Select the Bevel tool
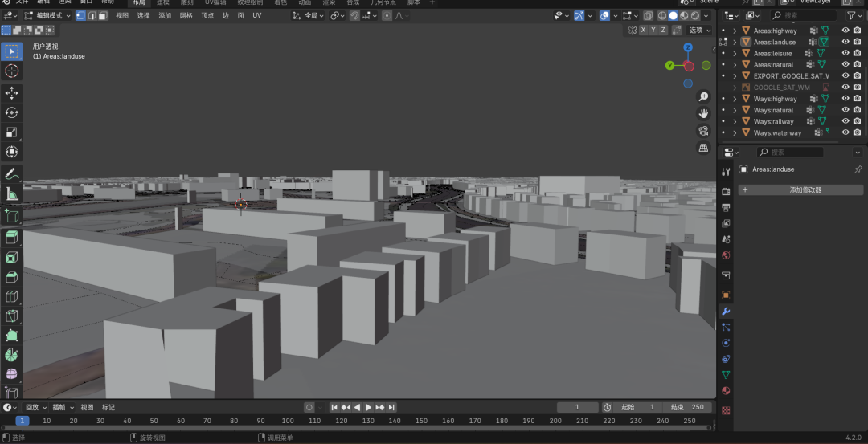Viewport: 868px width, 444px height. point(11,277)
